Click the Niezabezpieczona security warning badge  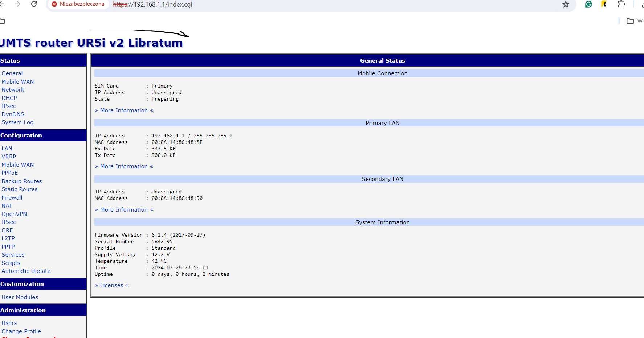pyautogui.click(x=78, y=4)
